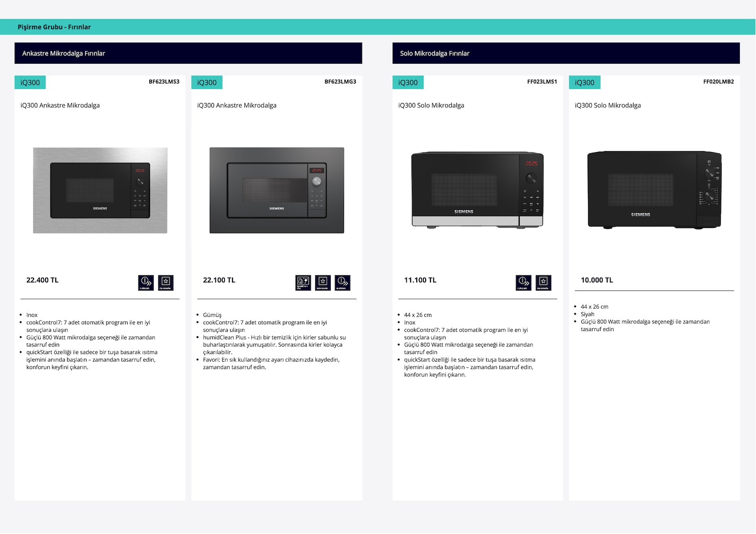Click 'iQ300 Ankastre Mikrodalga' title on BF623LMS3 card
The image size is (756, 534).
coord(60,105)
